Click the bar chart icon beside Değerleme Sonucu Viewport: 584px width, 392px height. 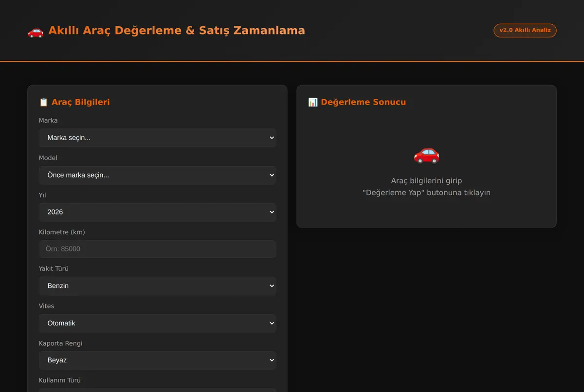coord(313,102)
